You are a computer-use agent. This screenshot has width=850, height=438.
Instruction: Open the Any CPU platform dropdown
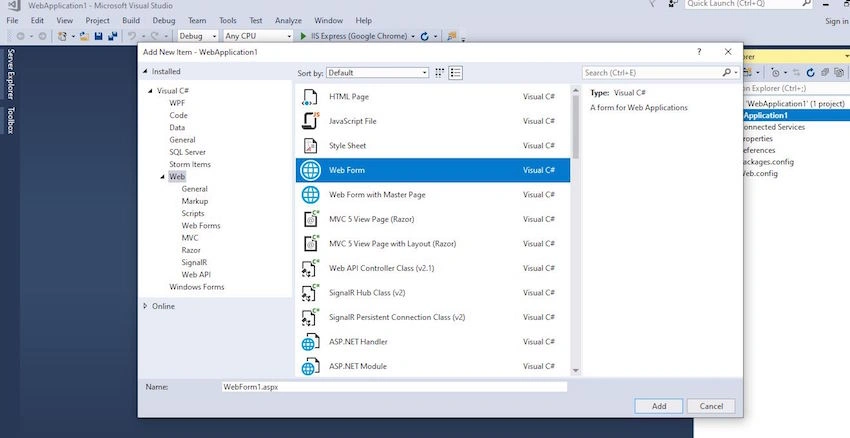coord(259,36)
